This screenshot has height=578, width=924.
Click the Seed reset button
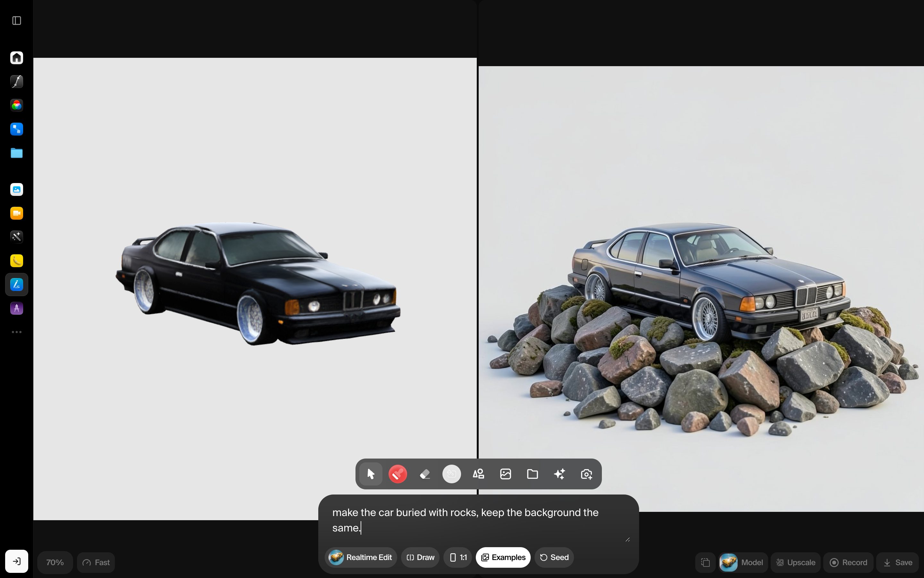point(554,557)
